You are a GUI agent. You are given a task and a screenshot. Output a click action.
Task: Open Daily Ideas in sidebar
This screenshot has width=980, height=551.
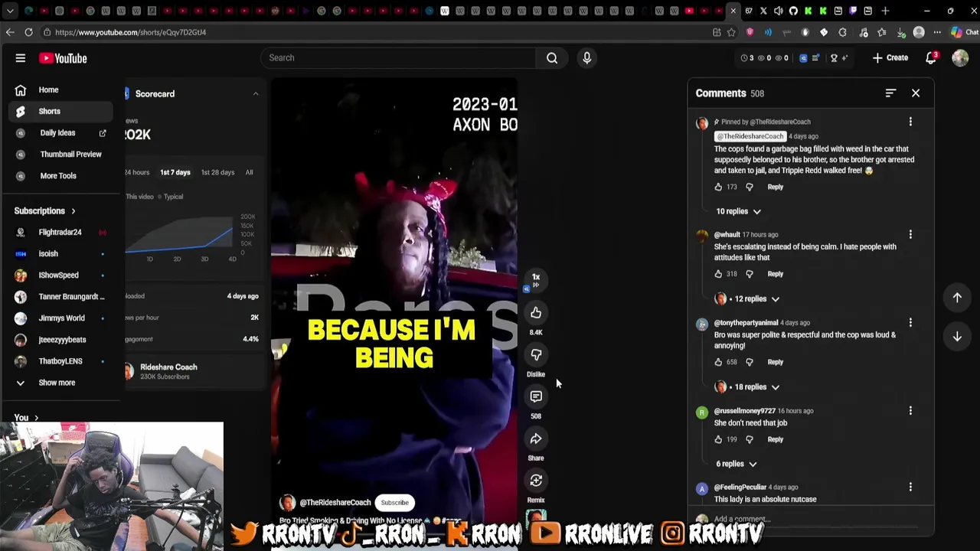(x=61, y=132)
